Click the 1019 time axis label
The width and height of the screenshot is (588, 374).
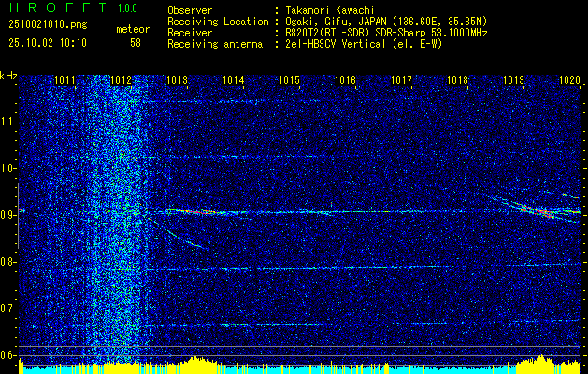coord(513,79)
